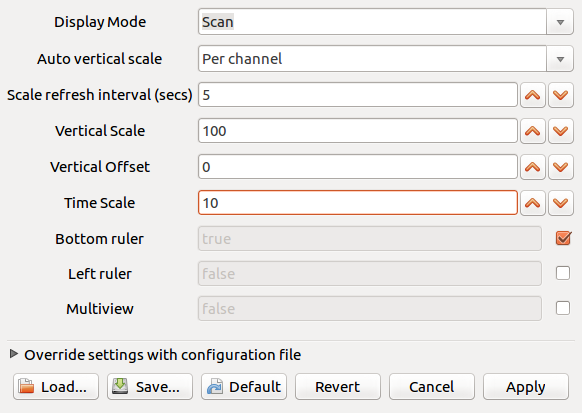The width and height of the screenshot is (582, 413).
Task: Click the Revert button
Action: point(338,387)
